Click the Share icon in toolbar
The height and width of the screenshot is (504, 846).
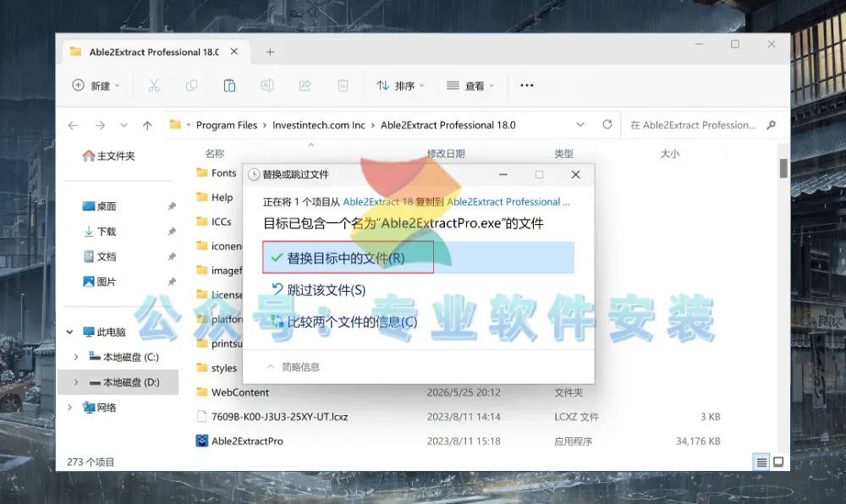click(x=305, y=85)
